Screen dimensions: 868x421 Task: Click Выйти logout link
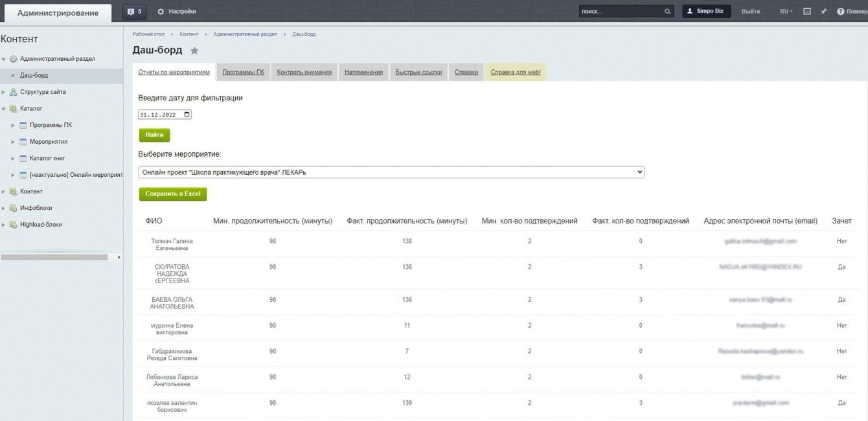point(751,12)
